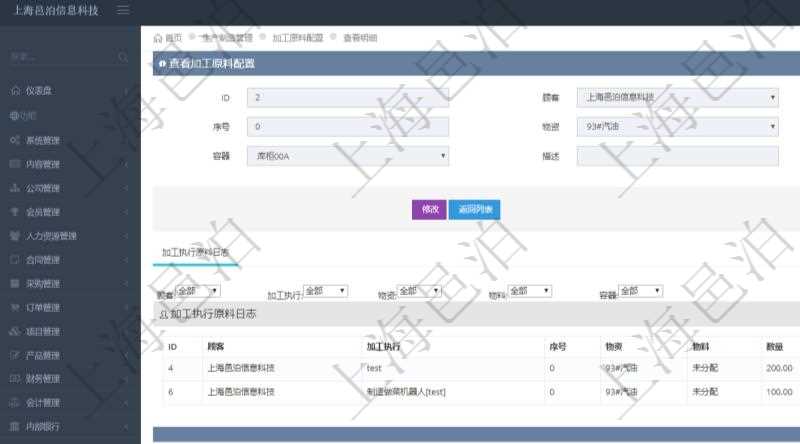Click the 订单管理 cart icon
Screen dimensions: 800x444
point(15,307)
